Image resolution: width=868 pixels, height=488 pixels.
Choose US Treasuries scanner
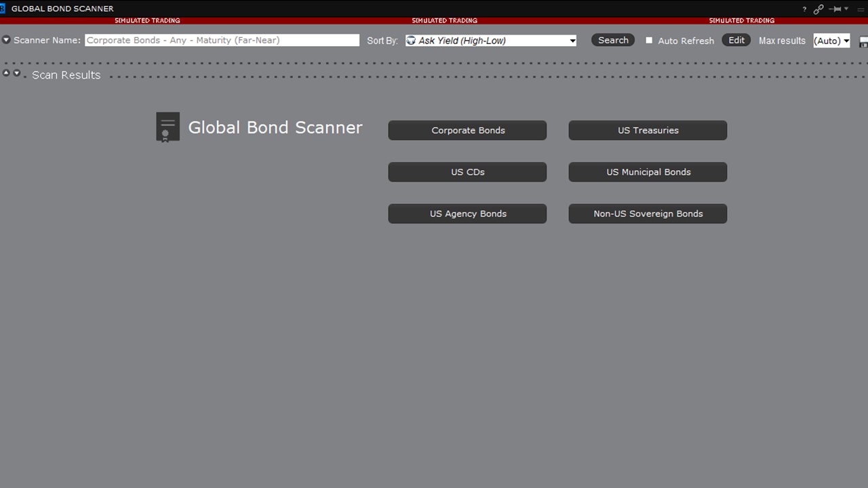648,130
